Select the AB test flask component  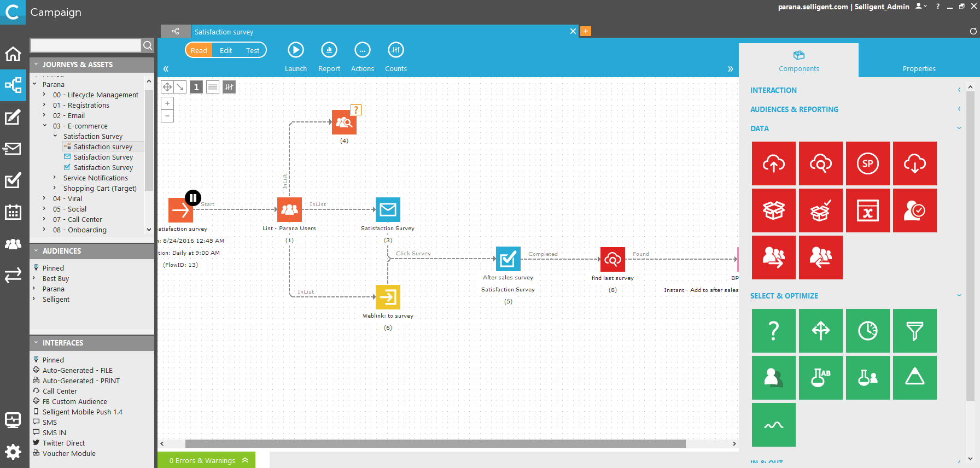coord(820,378)
